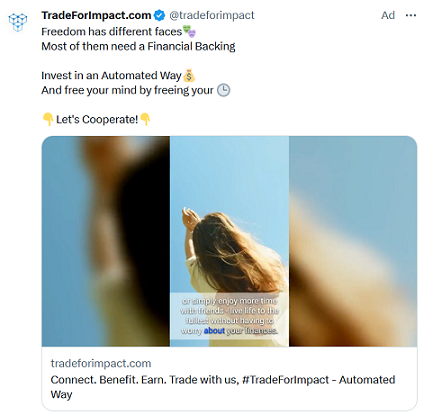This screenshot has width=424, height=415.
Task: Play the video of the woman with flowing hair
Action: 229,241
